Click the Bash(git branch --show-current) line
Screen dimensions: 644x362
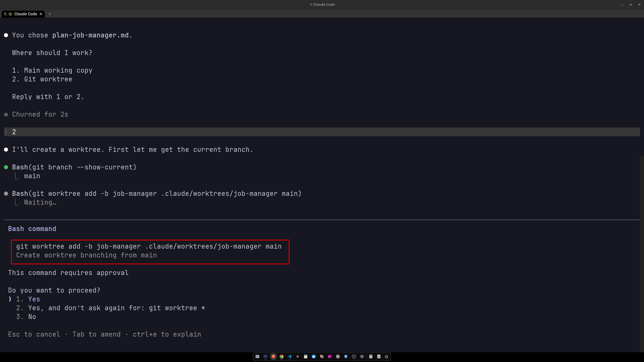(74, 167)
